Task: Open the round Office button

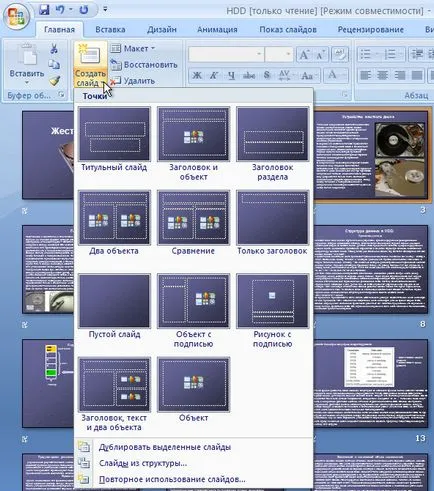Action: point(15,16)
